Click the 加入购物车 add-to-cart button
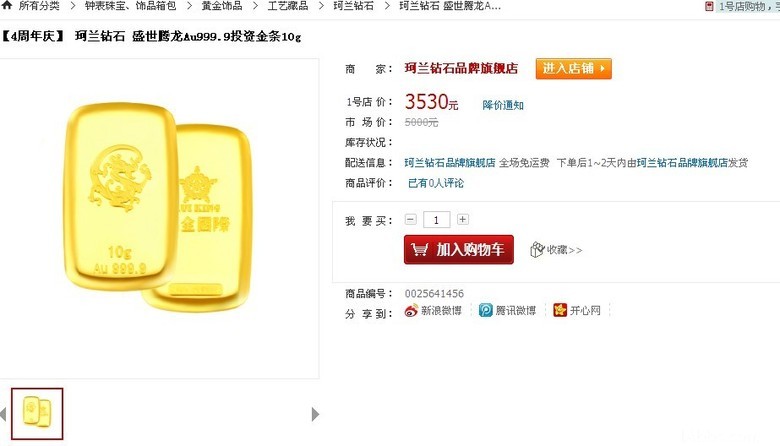The height and width of the screenshot is (446, 780). [x=459, y=250]
